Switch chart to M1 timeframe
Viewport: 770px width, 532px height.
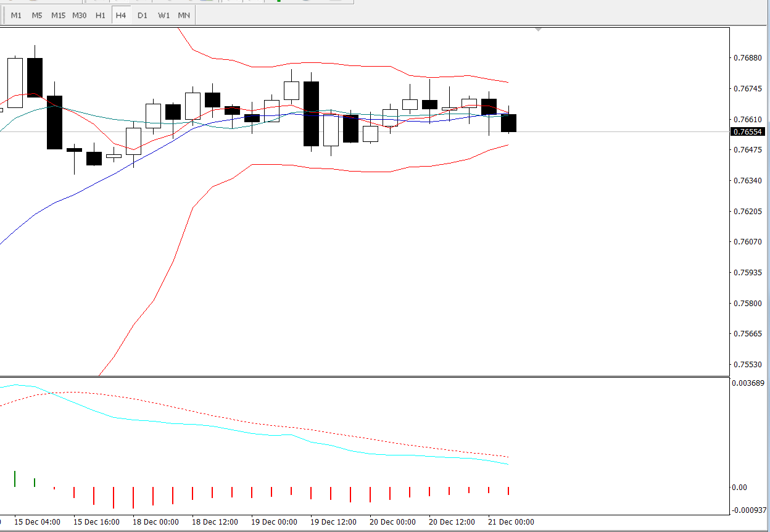tap(16, 15)
